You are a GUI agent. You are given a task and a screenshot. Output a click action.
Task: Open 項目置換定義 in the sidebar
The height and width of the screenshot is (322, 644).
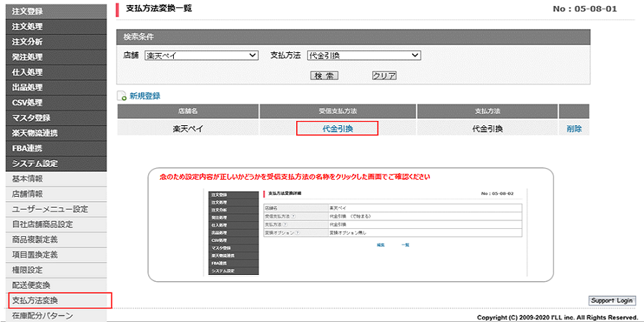point(56,255)
